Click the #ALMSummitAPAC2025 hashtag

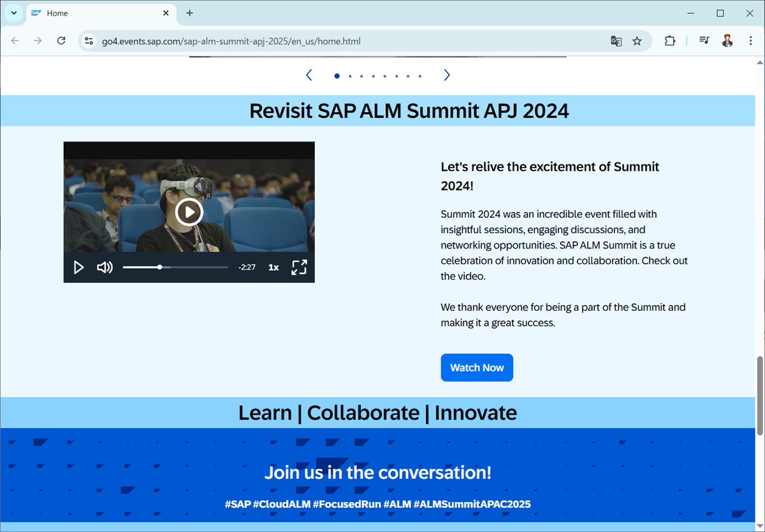pos(472,504)
